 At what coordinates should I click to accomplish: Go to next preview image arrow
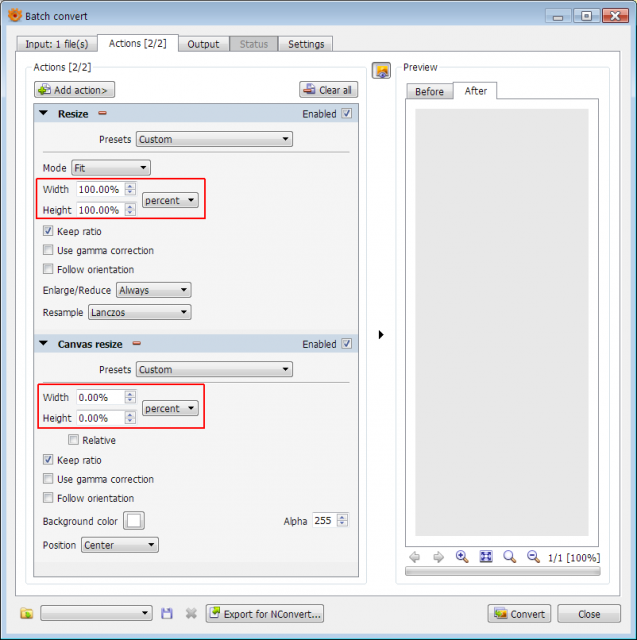click(x=438, y=557)
